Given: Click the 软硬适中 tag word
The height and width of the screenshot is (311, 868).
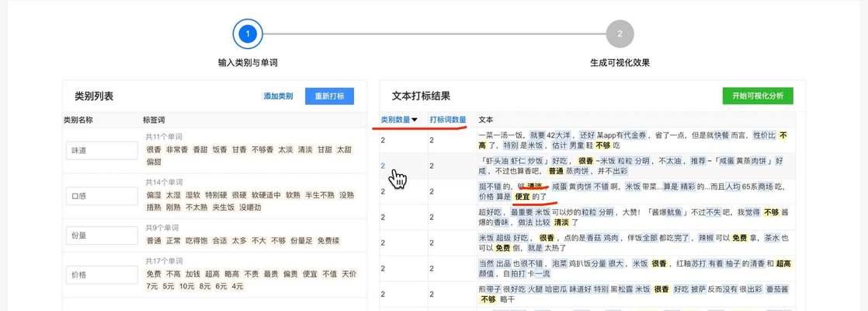Looking at the screenshot, I should (266, 195).
